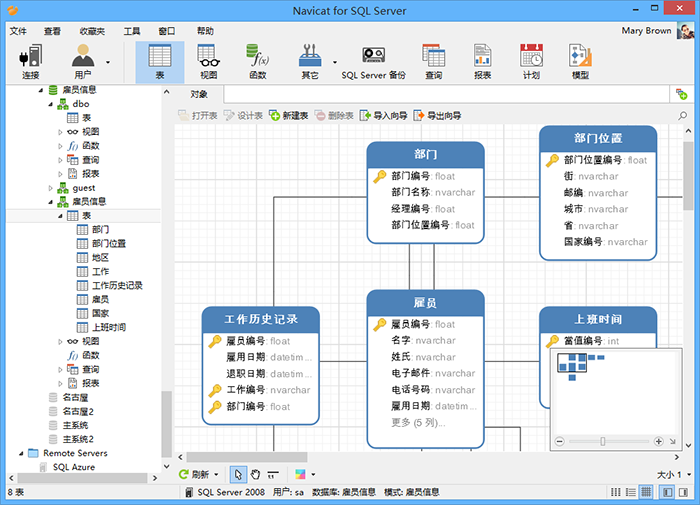The width and height of the screenshot is (700, 505).
Task: Switch to ER diagram view
Action: 646,492
